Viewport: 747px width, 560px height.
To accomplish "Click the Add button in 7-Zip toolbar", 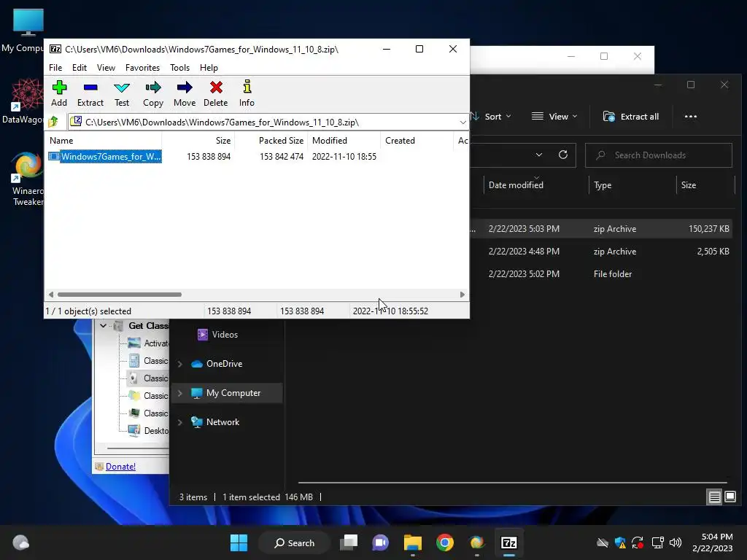I will point(59,93).
